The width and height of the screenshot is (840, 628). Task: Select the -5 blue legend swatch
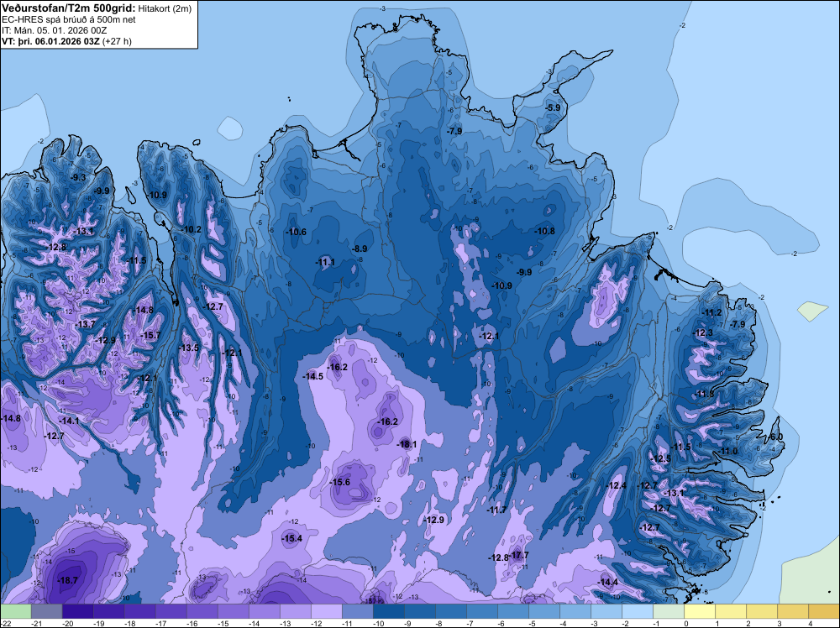coord(543,611)
